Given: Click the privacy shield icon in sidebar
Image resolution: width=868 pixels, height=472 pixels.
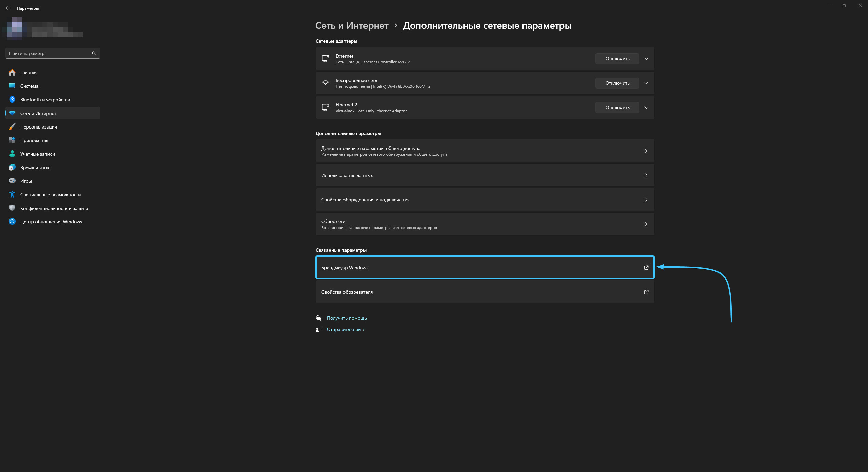Looking at the screenshot, I should [x=12, y=208].
